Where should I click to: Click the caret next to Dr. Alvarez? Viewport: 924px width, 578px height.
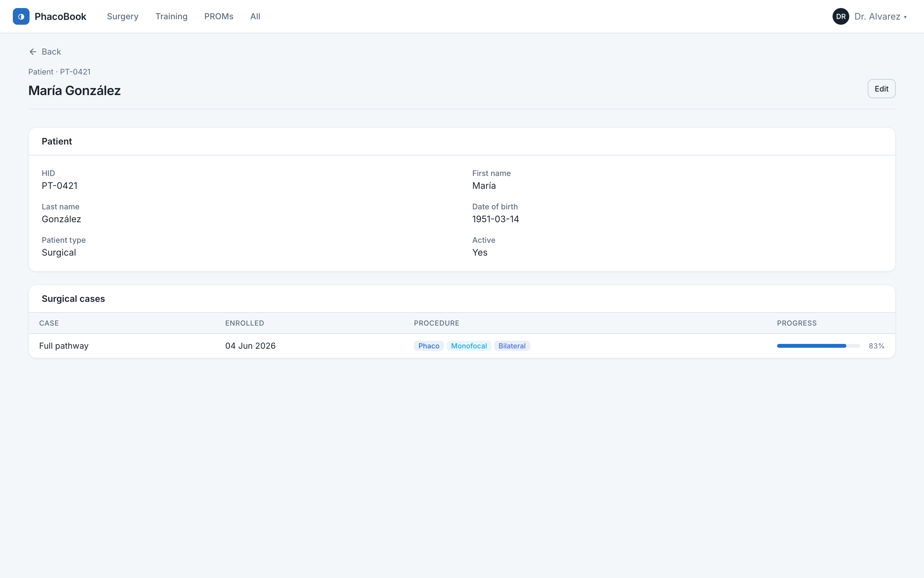coord(905,17)
